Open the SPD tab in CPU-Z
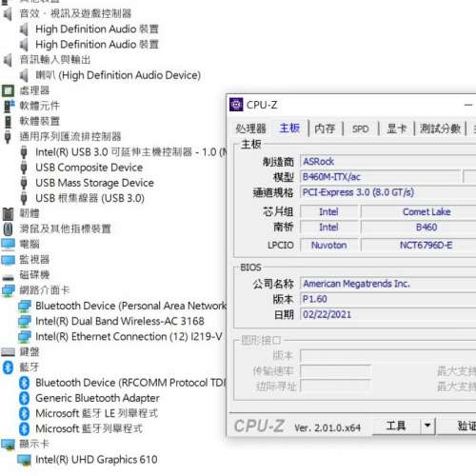Viewport: 476px width, 476px height. (360, 129)
